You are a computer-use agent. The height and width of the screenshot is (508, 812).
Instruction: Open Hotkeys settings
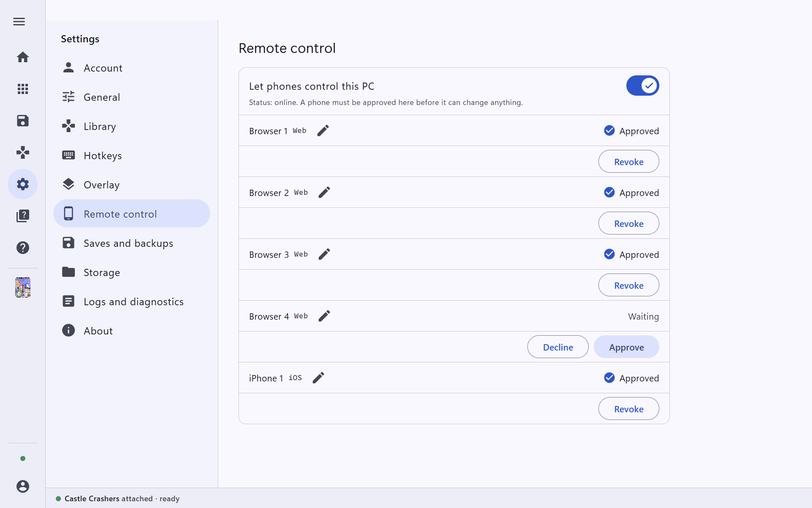(x=132, y=155)
